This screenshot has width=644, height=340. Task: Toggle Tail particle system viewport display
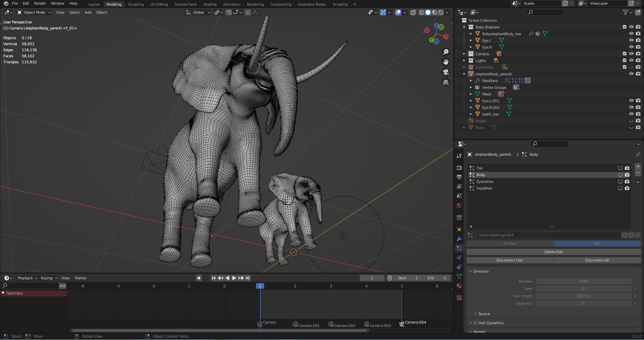tap(620, 168)
